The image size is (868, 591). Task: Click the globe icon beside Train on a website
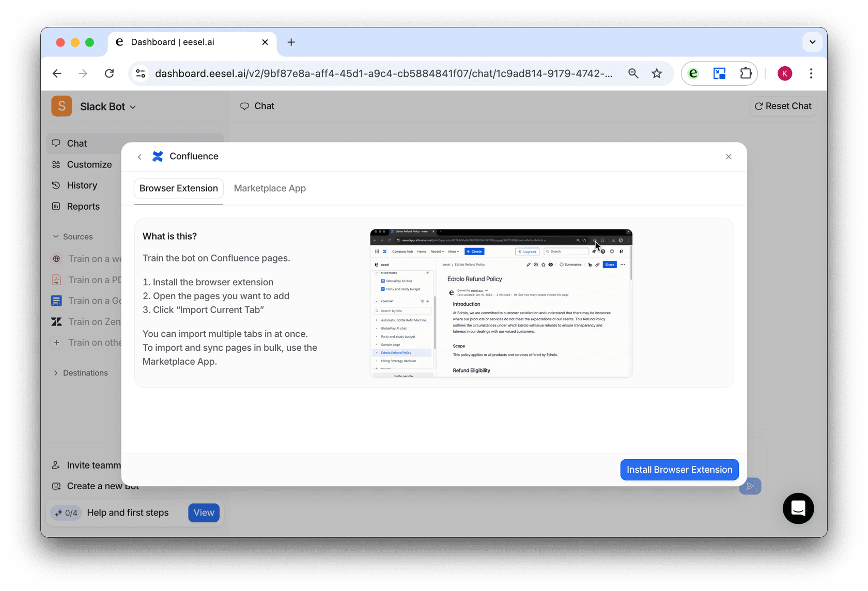[x=57, y=259]
